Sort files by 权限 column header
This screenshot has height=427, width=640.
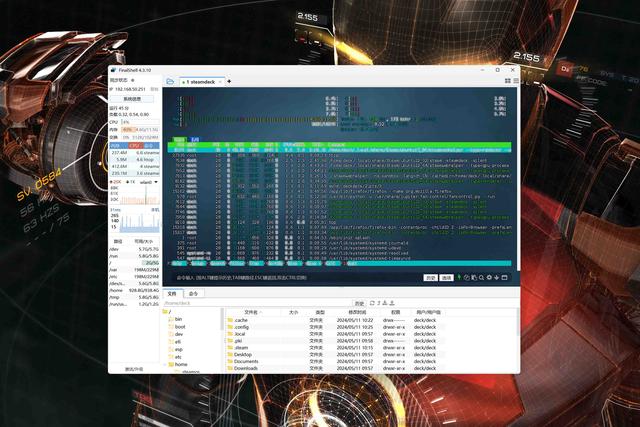[395, 312]
